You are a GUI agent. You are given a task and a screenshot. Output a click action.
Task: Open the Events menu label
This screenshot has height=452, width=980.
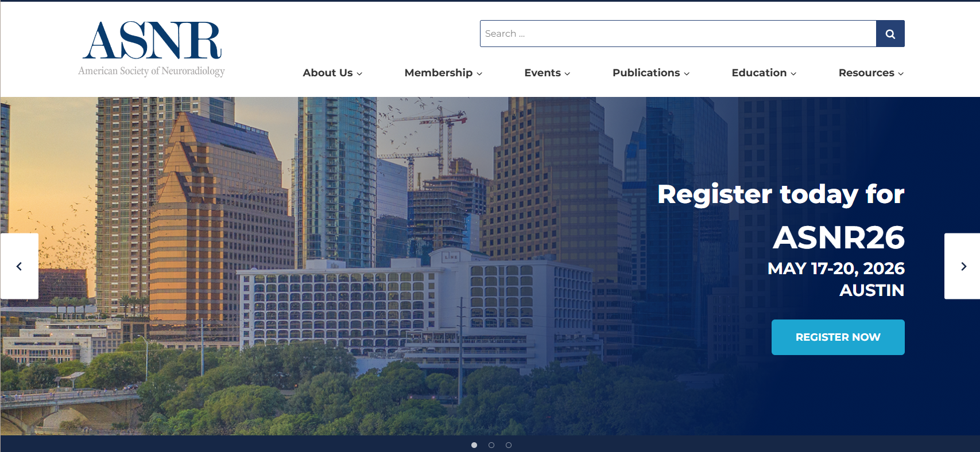(x=542, y=73)
